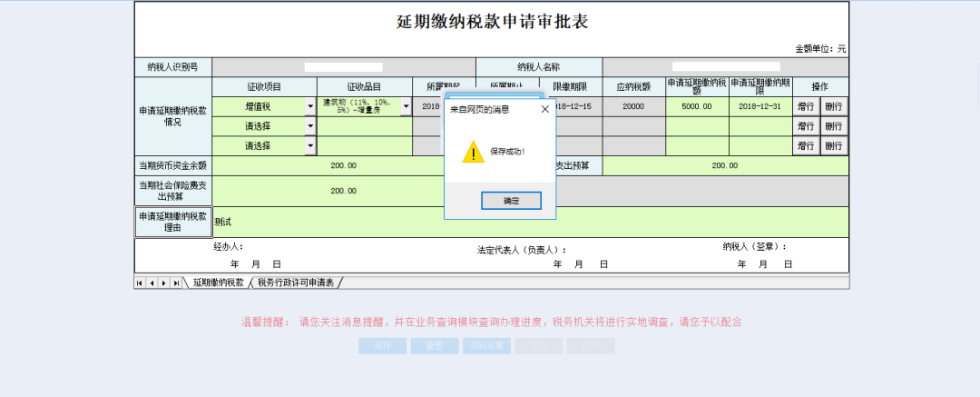Switch to 税务行政许可申请表 sheet tab

pos(296,283)
